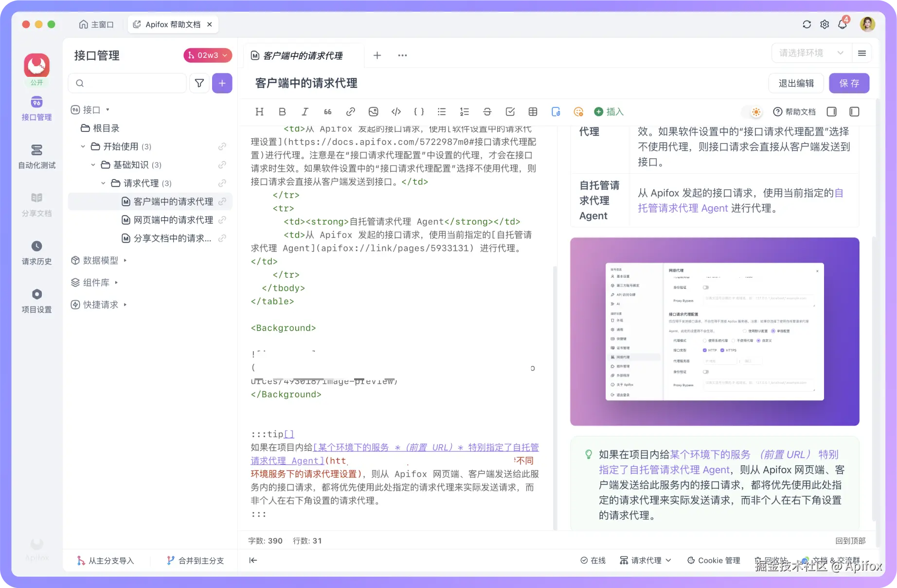Insert an image into the document

tap(373, 111)
